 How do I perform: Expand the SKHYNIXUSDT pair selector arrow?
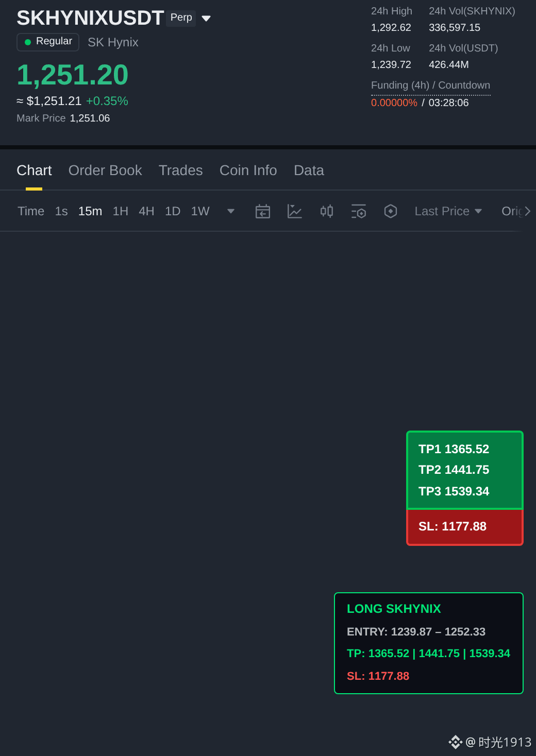point(206,19)
